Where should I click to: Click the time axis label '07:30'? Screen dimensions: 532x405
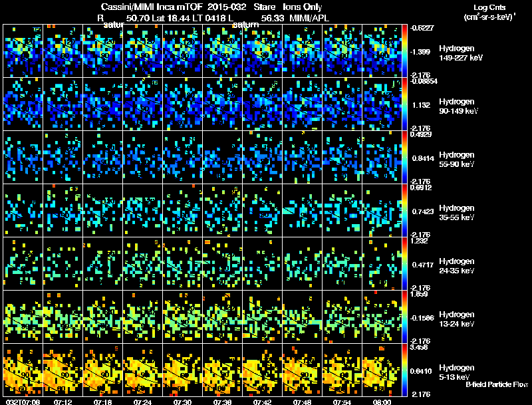(x=182, y=402)
